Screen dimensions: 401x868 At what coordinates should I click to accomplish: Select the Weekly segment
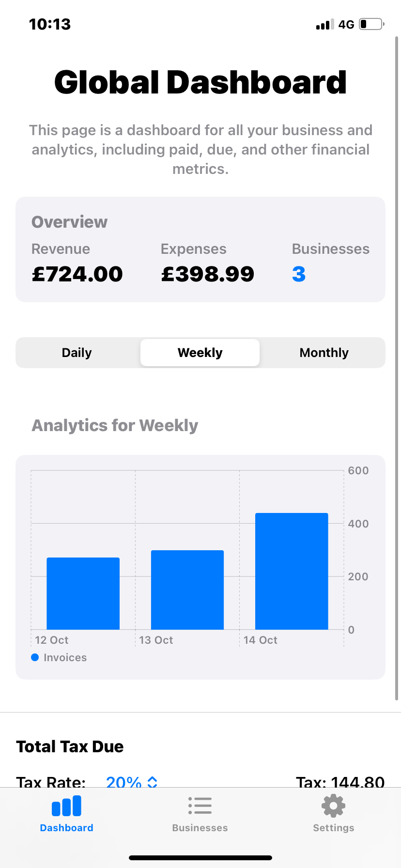(x=200, y=353)
